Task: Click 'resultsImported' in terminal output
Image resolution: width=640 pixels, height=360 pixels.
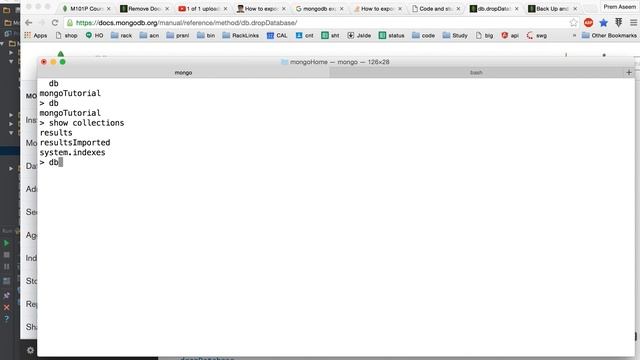Action: [x=75, y=142]
